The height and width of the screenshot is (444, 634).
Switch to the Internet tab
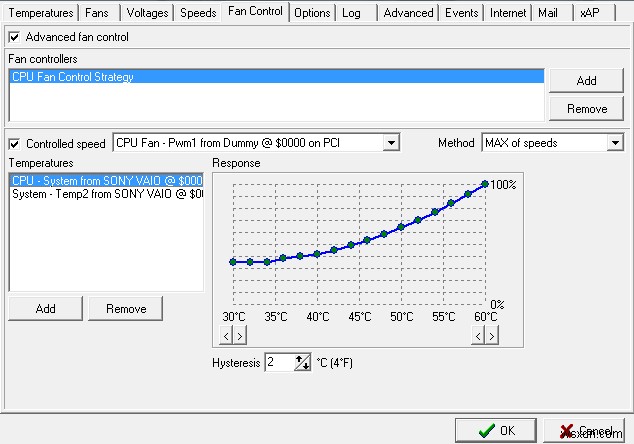(508, 13)
